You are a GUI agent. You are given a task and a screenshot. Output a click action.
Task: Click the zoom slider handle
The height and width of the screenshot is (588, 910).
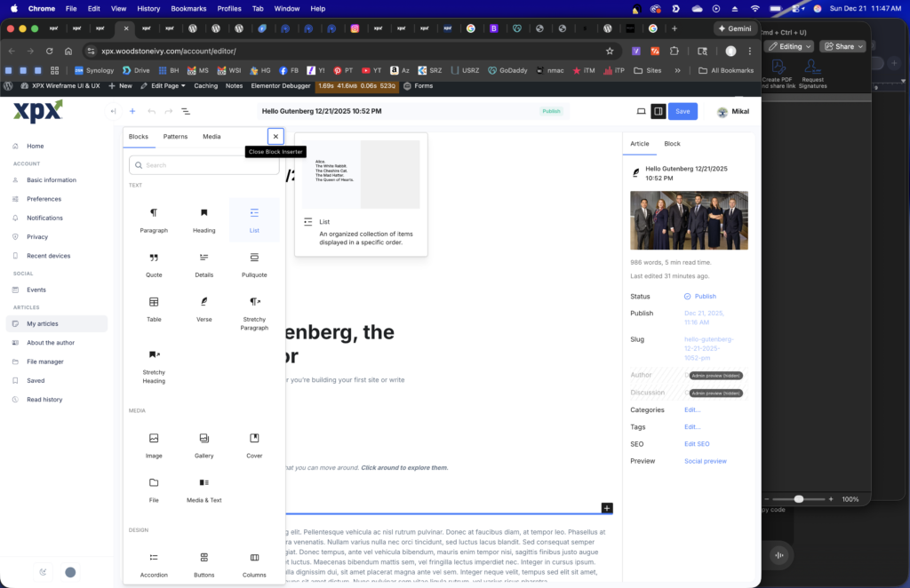pos(799,499)
